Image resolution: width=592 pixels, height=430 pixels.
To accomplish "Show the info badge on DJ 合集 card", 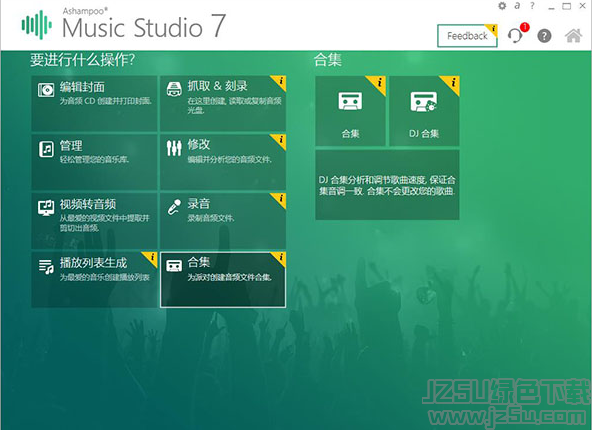I will (453, 83).
